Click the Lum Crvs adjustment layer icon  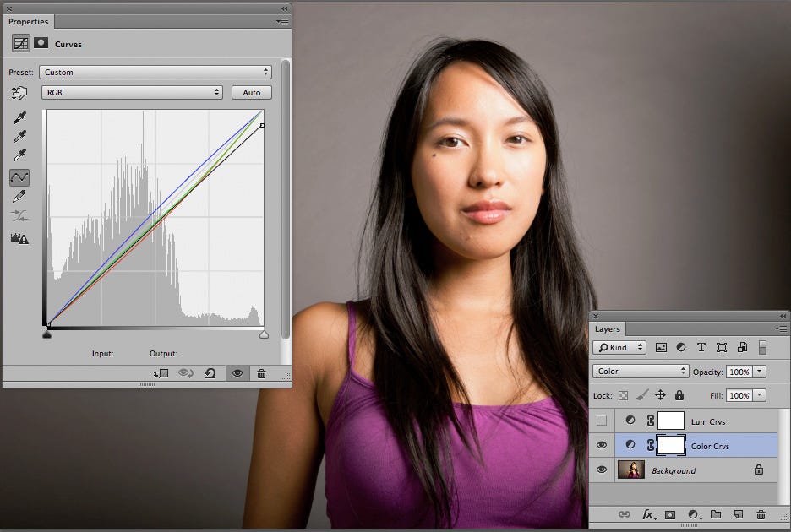pyautogui.click(x=630, y=420)
